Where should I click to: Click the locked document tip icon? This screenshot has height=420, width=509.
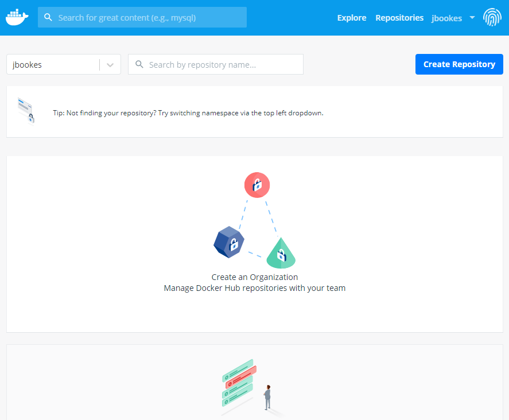(26, 111)
